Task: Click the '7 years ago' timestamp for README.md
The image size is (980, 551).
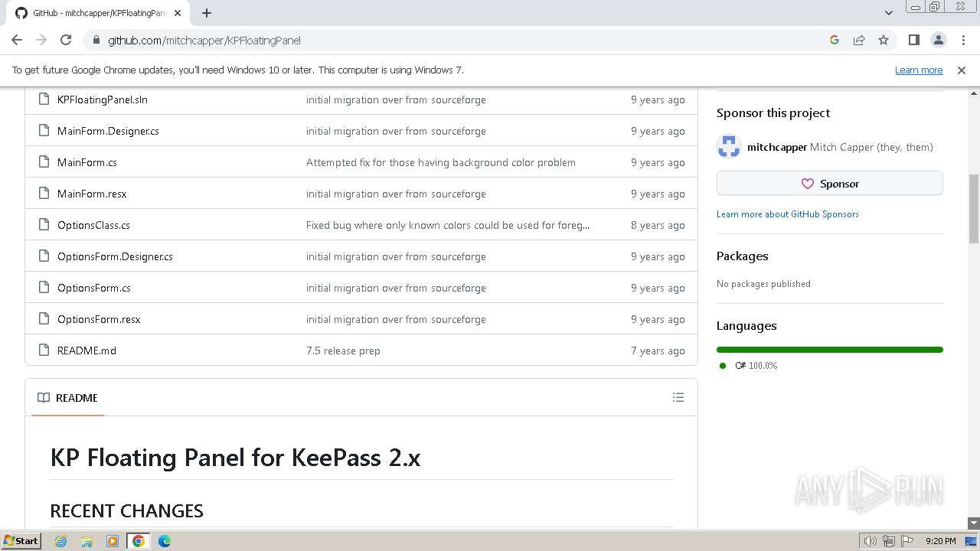Action: [x=658, y=350]
